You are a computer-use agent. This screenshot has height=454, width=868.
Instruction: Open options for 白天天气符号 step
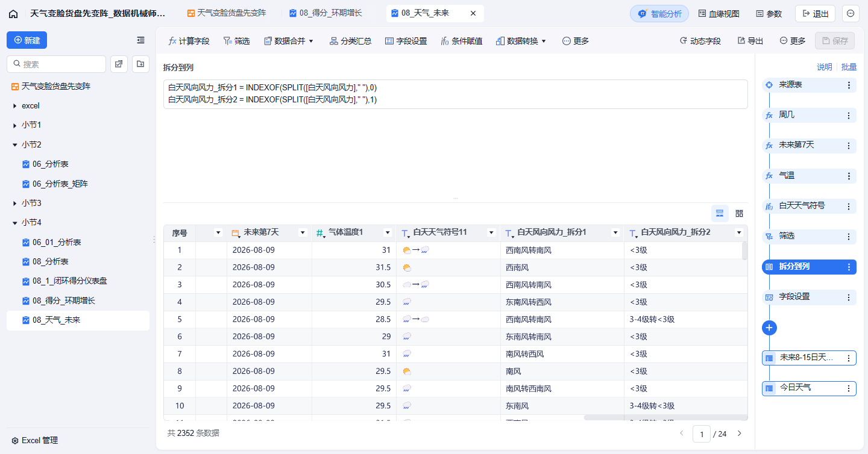click(x=849, y=207)
